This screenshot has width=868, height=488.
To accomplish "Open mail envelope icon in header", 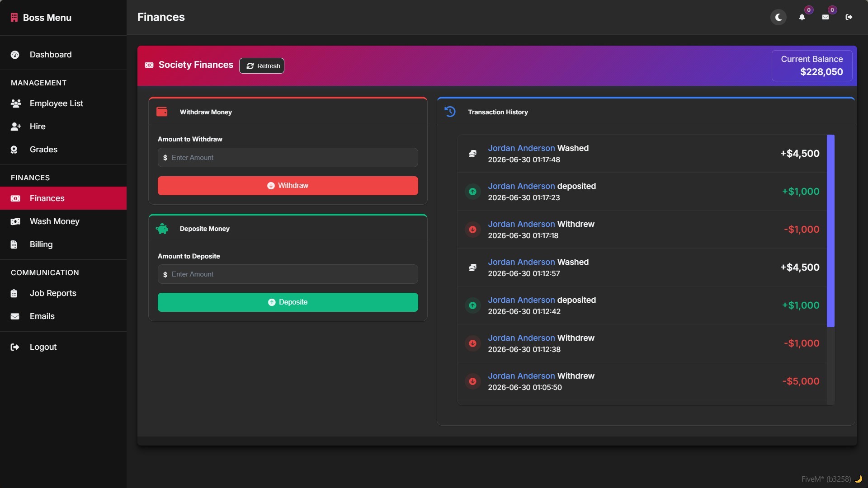I will coord(826,17).
